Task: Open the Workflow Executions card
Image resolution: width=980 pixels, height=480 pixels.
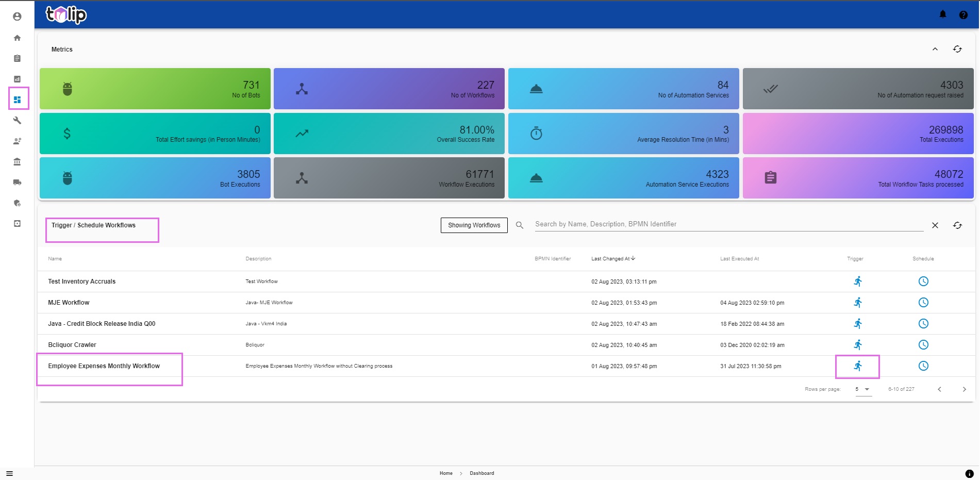Action: click(389, 178)
